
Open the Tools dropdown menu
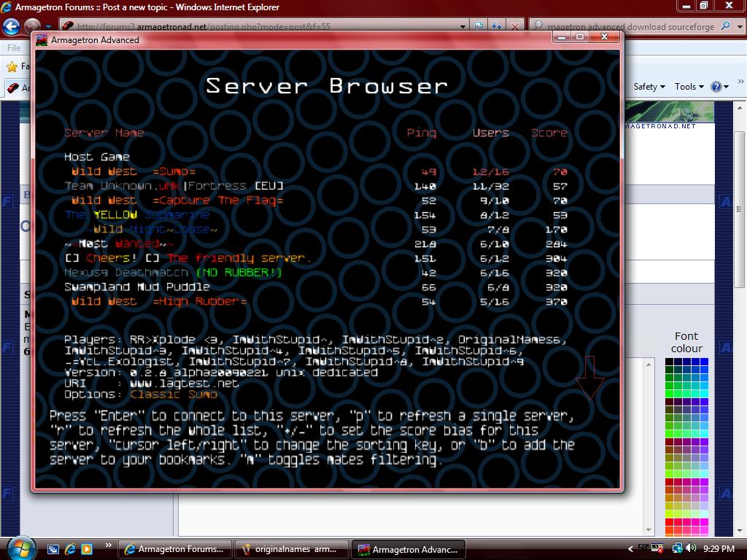[x=689, y=87]
